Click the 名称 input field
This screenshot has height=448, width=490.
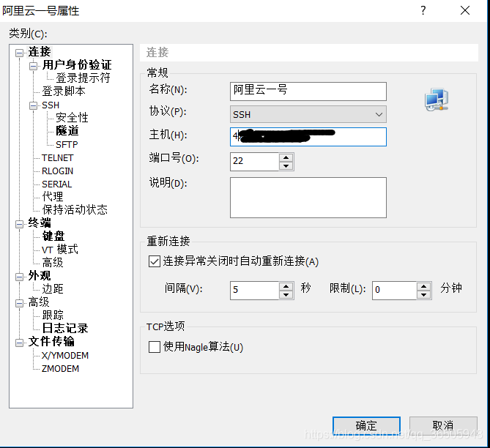pyautogui.click(x=308, y=92)
